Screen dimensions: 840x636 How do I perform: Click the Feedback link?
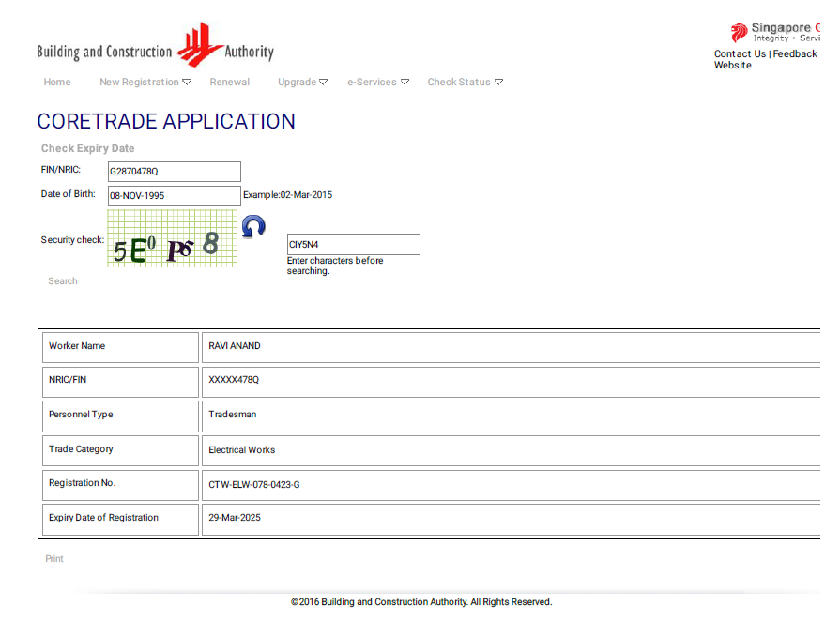point(795,54)
